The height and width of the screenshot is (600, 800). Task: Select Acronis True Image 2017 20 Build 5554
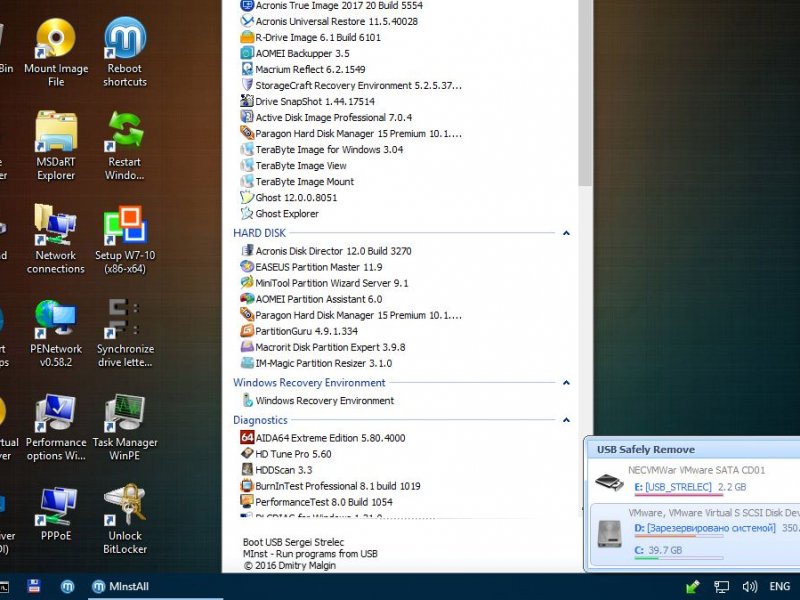pyautogui.click(x=332, y=6)
